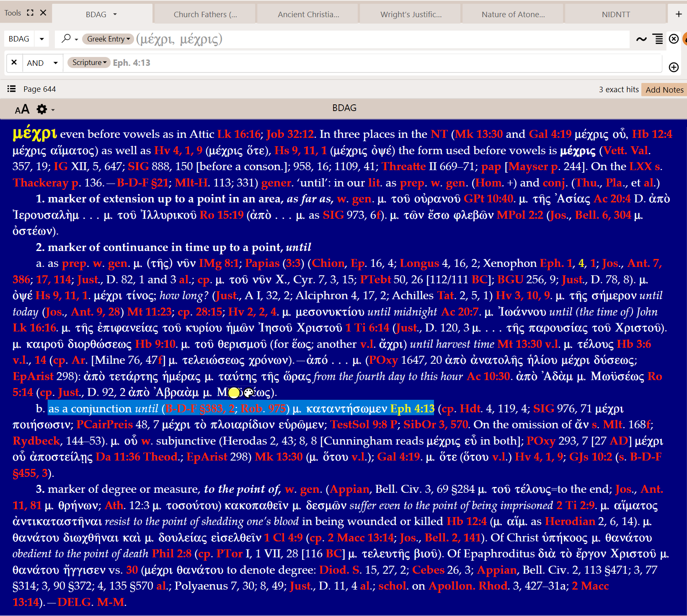The width and height of the screenshot is (687, 616).
Task: Click the tilde fuzzy search icon
Action: (641, 39)
